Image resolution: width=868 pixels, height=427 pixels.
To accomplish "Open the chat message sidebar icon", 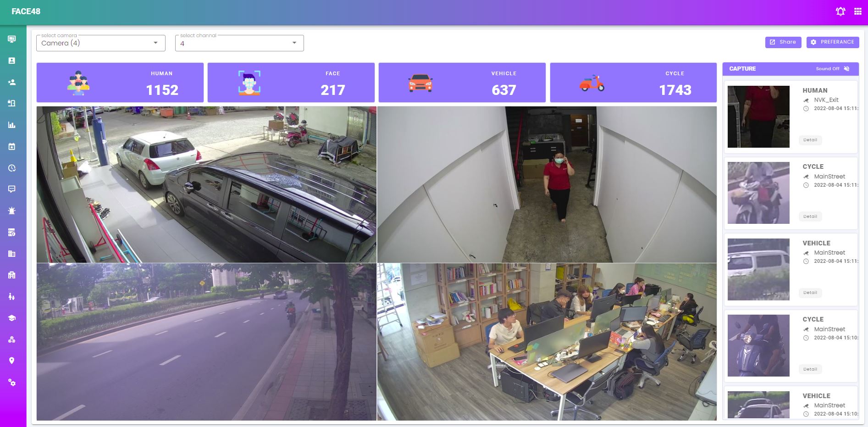I will point(12,189).
